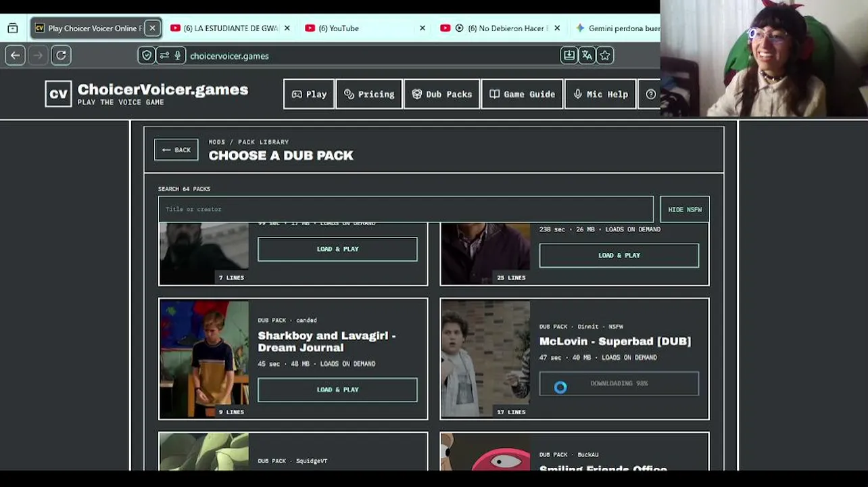The height and width of the screenshot is (487, 868).
Task: Click Load & Play for Sharkboy and Lavagirl
Action: point(337,390)
